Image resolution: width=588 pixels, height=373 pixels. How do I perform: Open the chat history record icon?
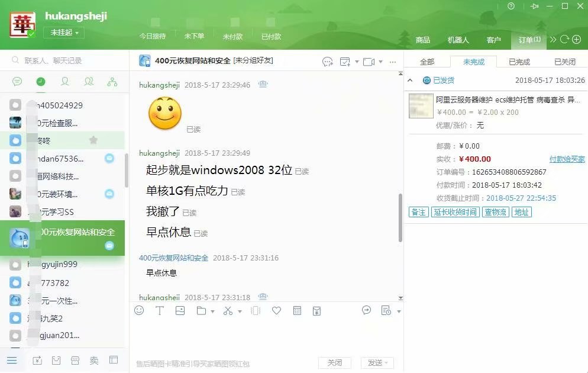point(386,311)
